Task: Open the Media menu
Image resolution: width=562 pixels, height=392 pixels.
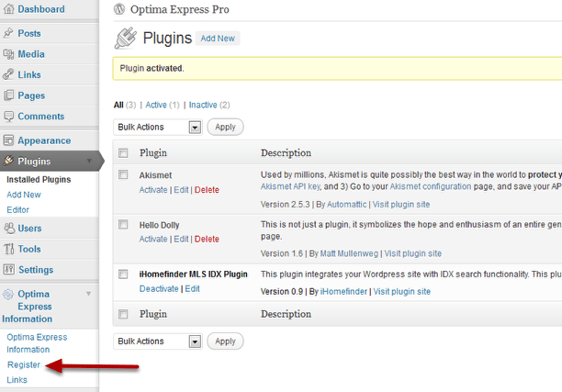Action: coord(31,54)
